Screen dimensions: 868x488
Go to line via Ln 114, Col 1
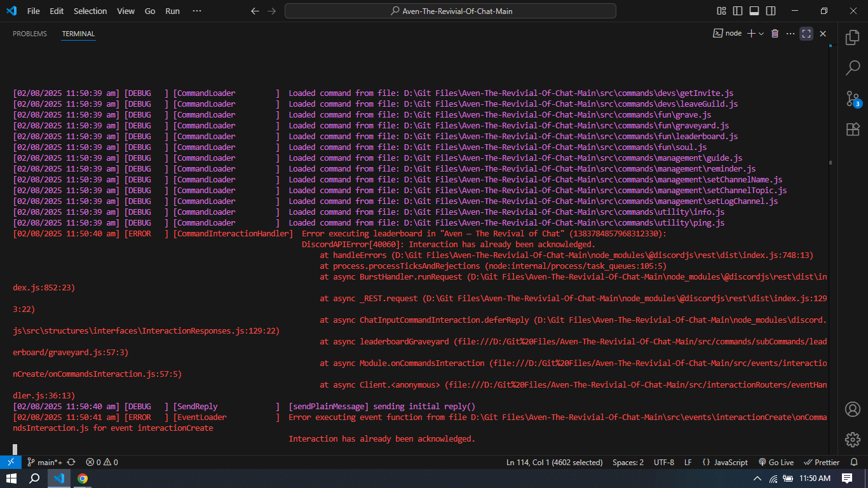555,462
